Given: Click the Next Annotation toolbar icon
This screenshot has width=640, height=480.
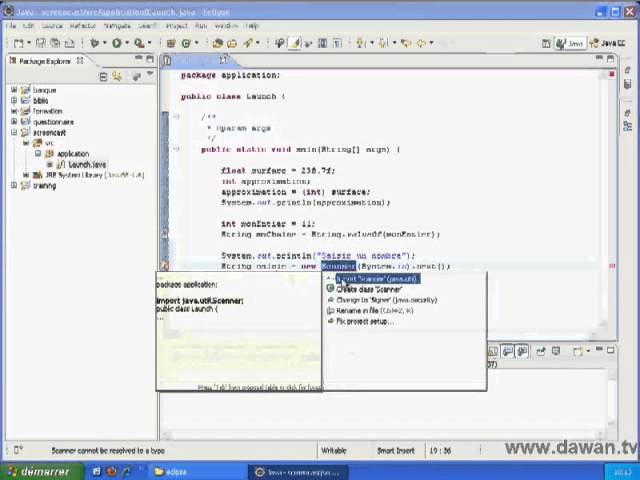Looking at the screenshot, I should (x=361, y=43).
